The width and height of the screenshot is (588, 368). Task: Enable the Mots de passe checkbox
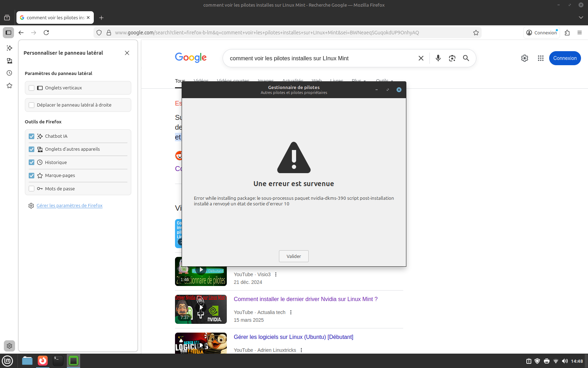coord(31,189)
